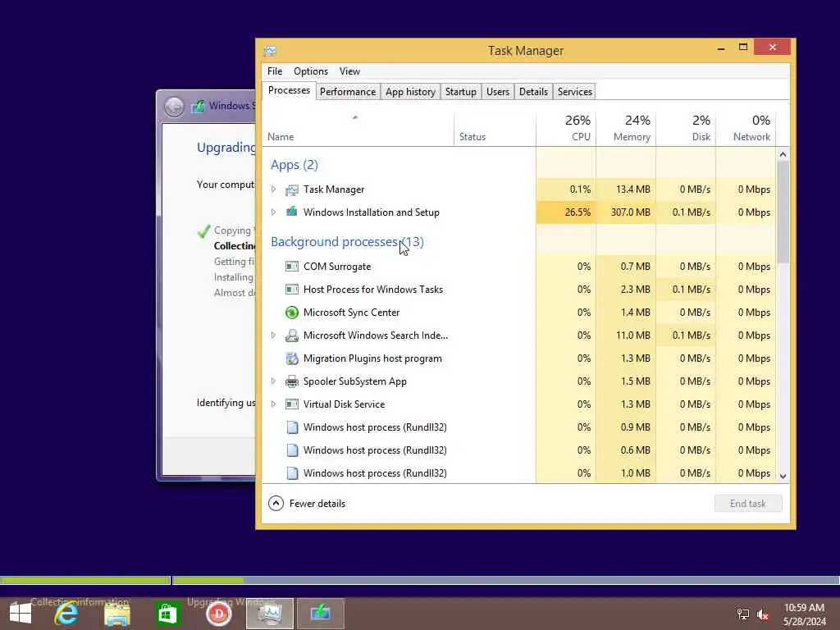Image resolution: width=840 pixels, height=630 pixels.
Task: Click the COM Surrogate process icon
Action: (291, 267)
